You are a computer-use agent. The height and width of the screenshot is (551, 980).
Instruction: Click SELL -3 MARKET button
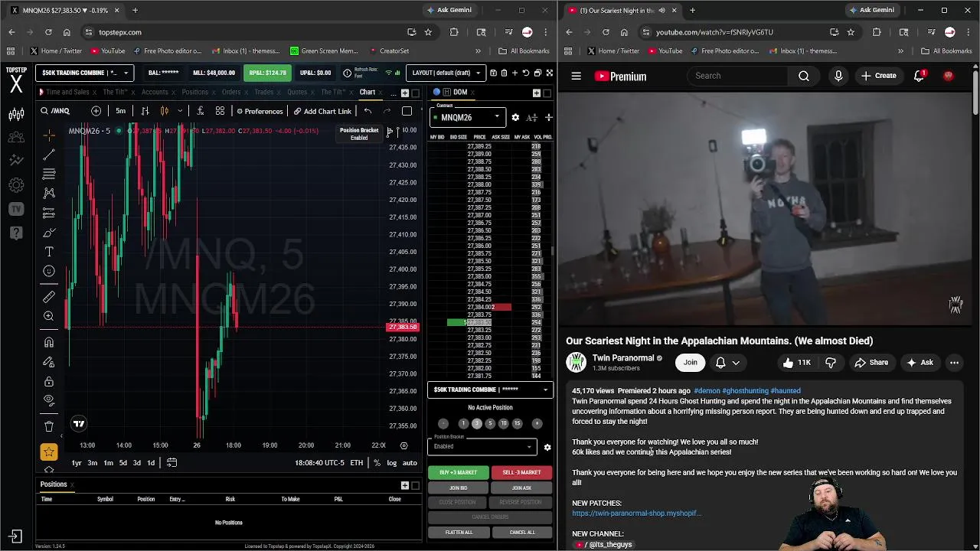click(x=521, y=472)
